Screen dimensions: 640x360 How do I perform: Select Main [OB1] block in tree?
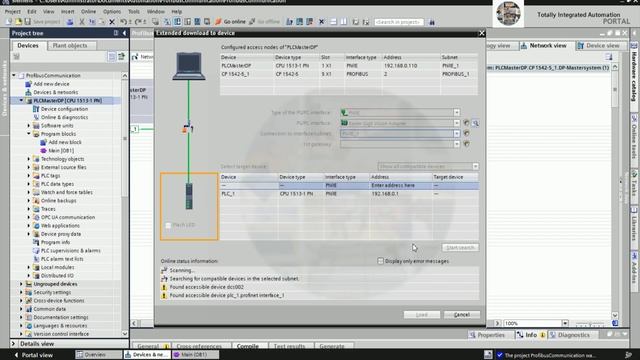click(61, 151)
